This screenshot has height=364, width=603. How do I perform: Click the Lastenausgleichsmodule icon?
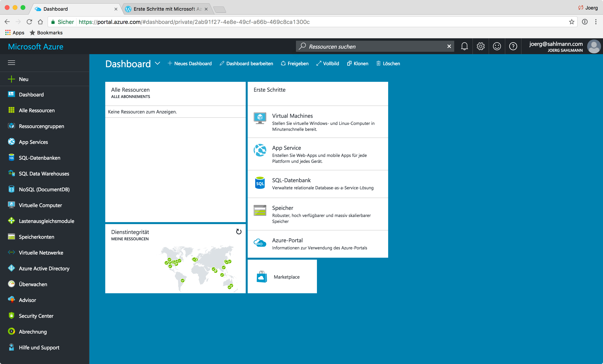[11, 221]
